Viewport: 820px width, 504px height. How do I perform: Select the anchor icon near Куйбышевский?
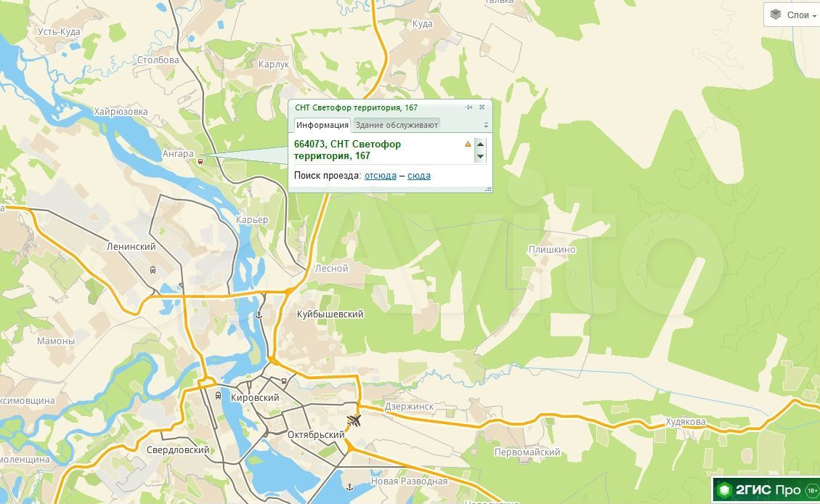(259, 315)
